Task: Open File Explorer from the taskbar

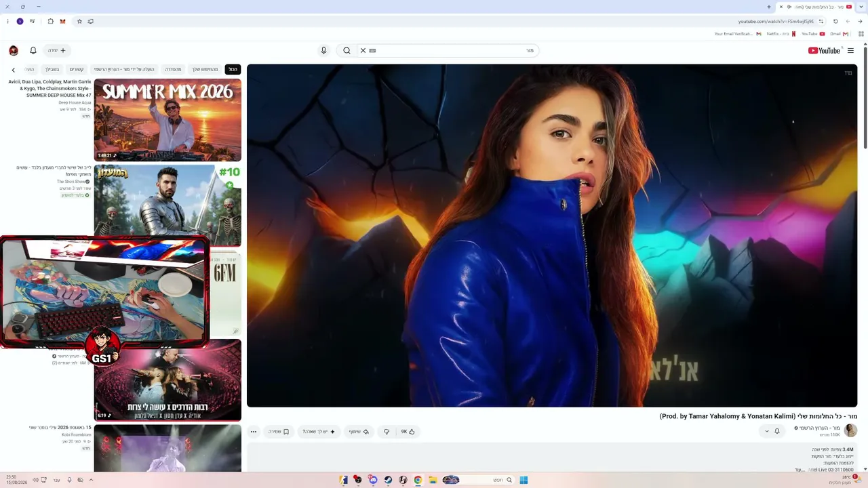Action: pyautogui.click(x=433, y=480)
